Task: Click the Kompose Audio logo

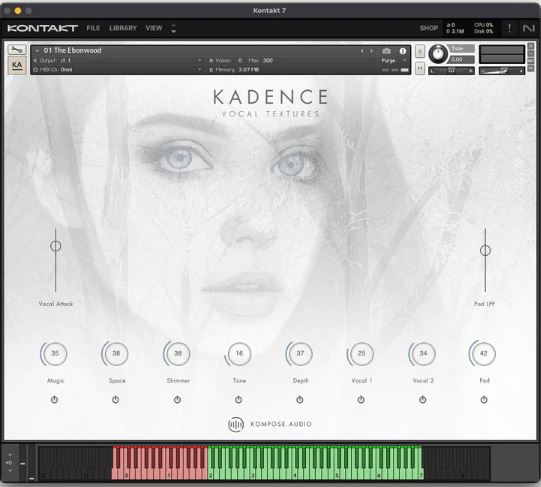Action: coord(270,424)
